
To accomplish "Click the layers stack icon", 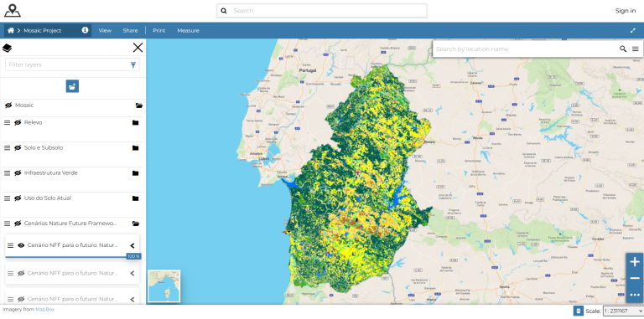I will (7, 48).
